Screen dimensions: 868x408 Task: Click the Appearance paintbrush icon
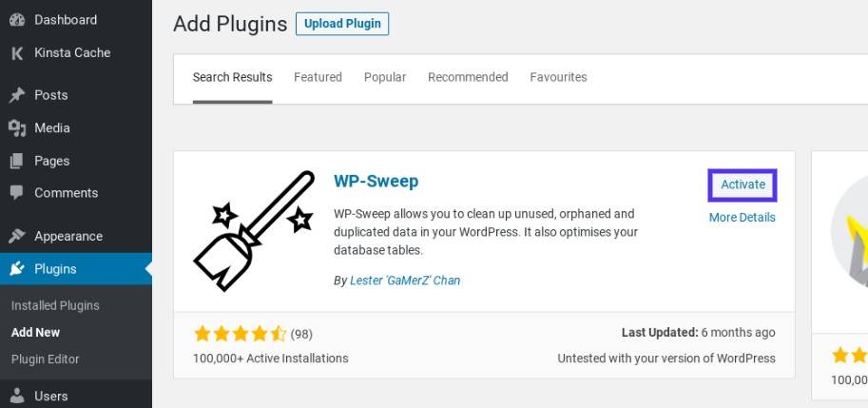[x=16, y=236]
